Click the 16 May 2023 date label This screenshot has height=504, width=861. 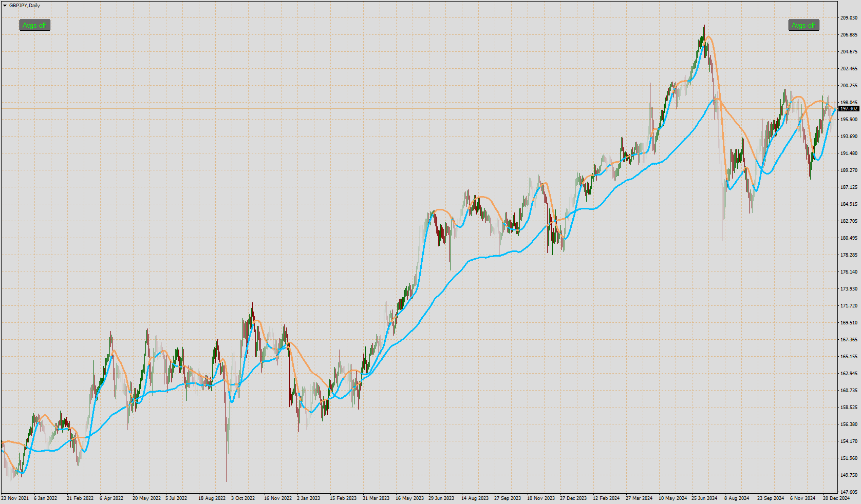pyautogui.click(x=410, y=498)
